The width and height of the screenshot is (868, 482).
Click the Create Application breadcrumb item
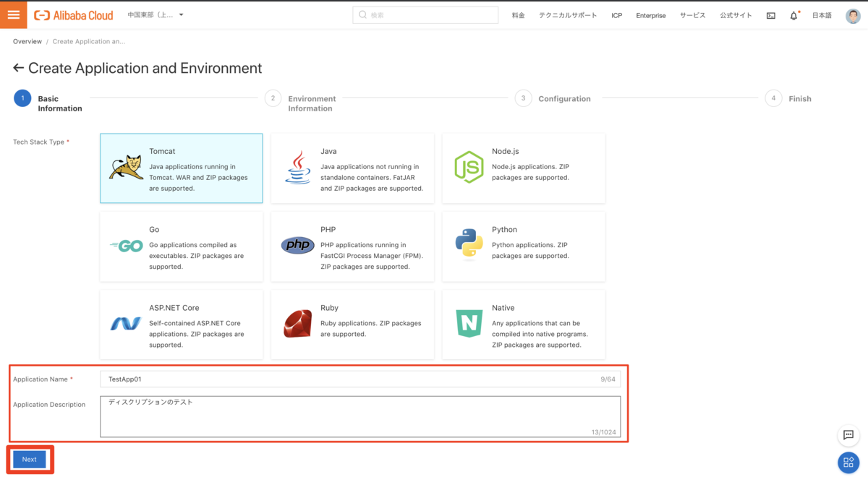89,42
